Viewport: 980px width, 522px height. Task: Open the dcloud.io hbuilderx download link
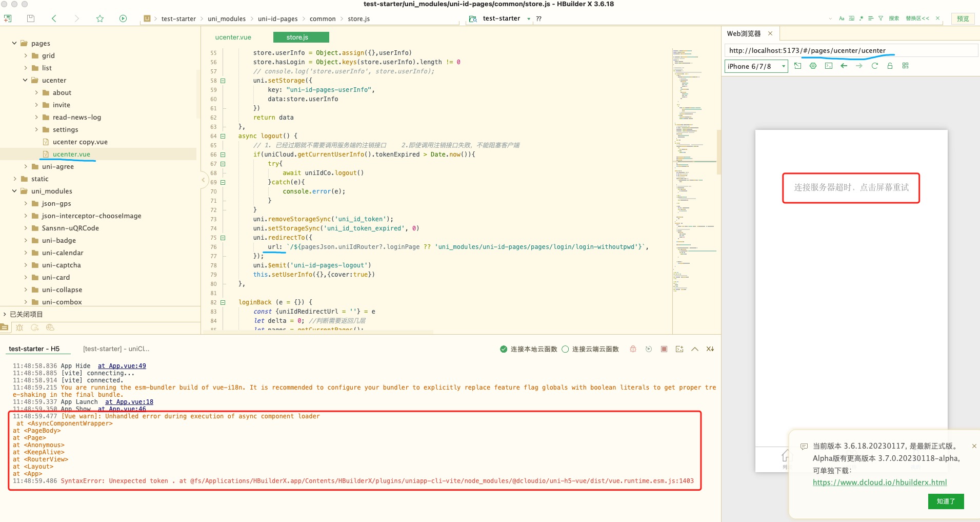pos(879,482)
